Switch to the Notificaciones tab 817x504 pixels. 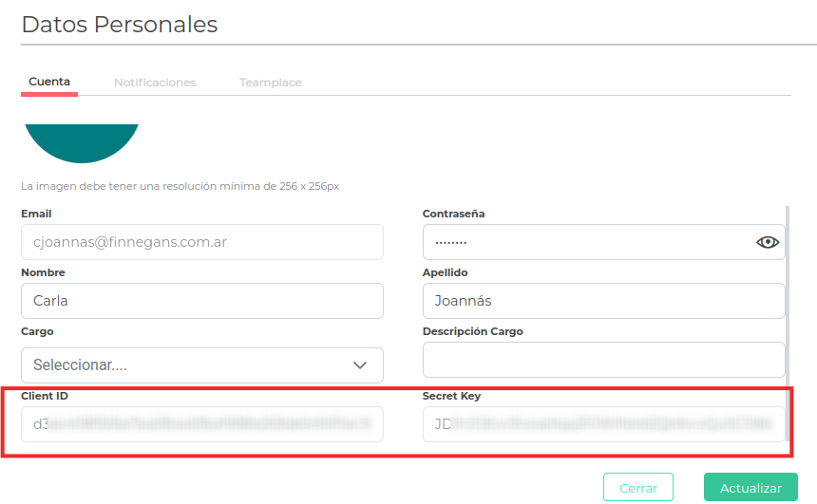(155, 83)
